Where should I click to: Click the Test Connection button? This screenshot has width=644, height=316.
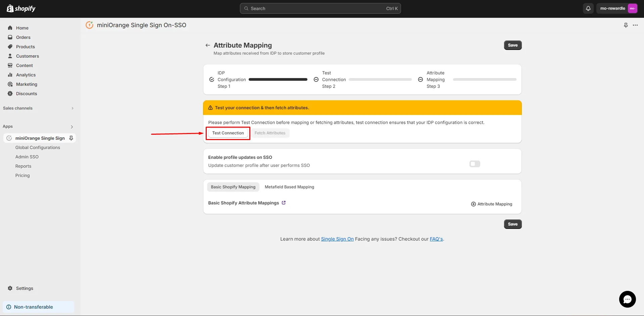tap(228, 133)
